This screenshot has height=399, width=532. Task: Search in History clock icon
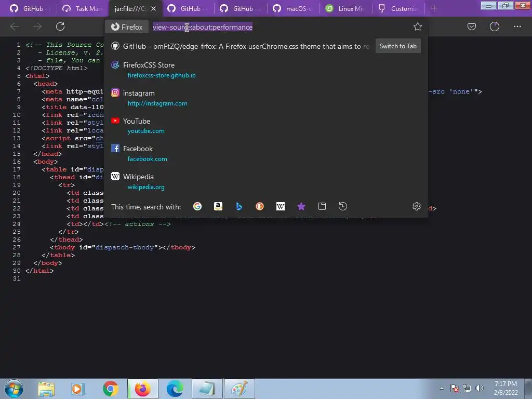(x=343, y=206)
